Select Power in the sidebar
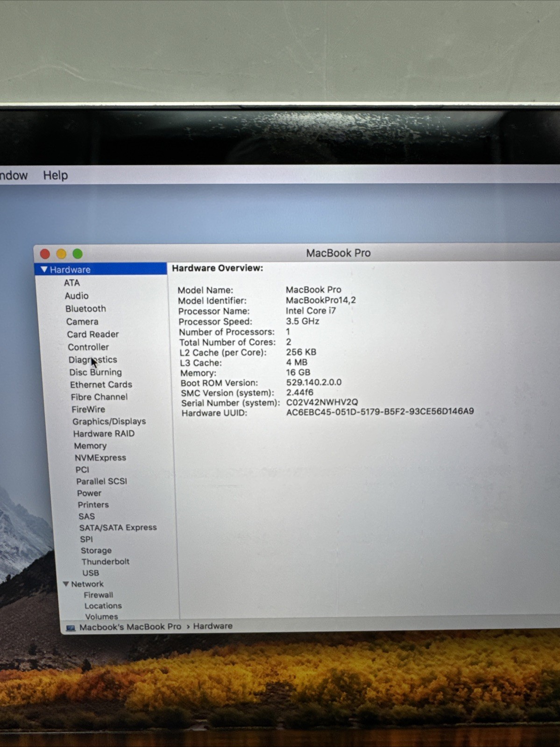The image size is (560, 747). [89, 493]
